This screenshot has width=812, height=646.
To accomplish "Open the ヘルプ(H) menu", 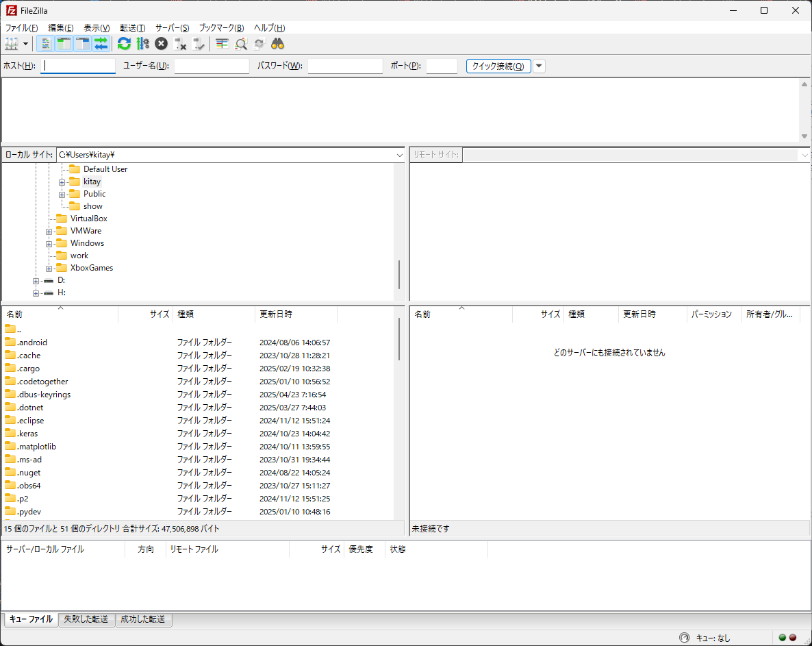I will [269, 28].
